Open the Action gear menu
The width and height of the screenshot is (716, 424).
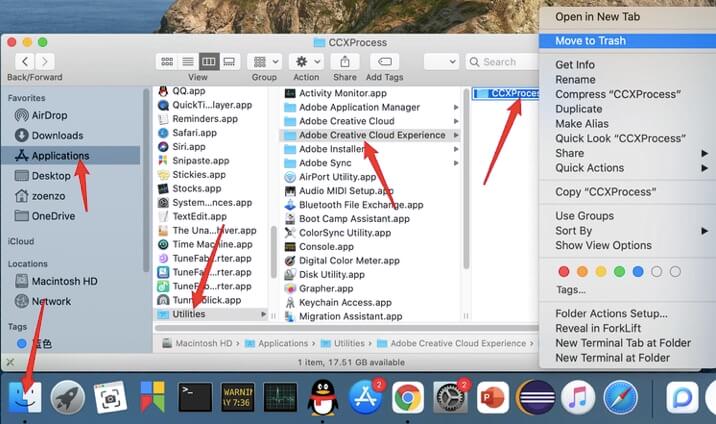(306, 62)
